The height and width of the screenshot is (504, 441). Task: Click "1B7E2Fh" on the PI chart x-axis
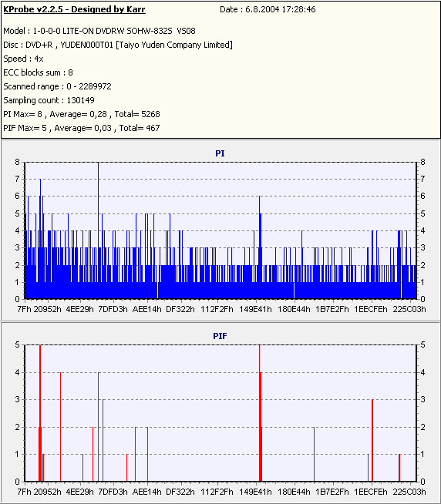point(332,309)
